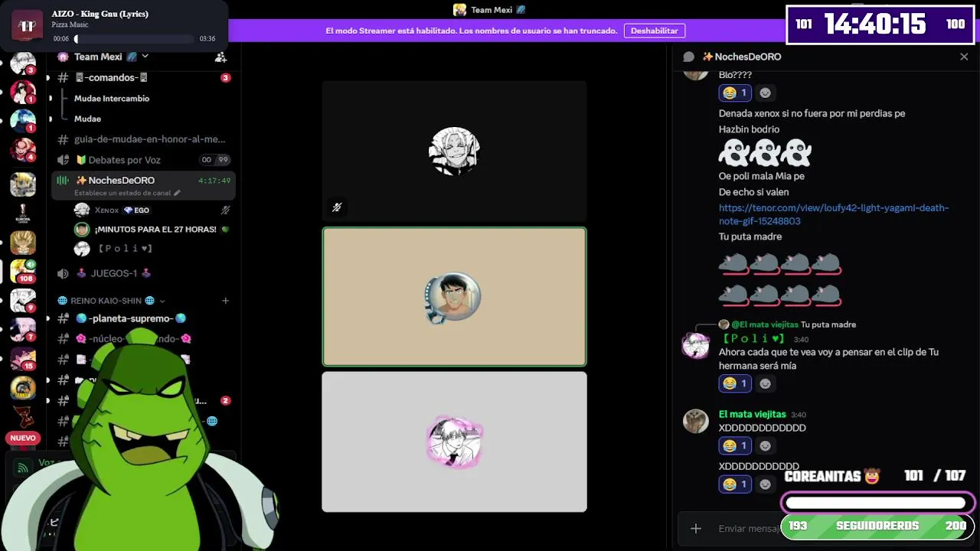Image resolution: width=980 pixels, height=551 pixels.
Task: Open Poli's avatar in the chat
Action: (x=696, y=345)
